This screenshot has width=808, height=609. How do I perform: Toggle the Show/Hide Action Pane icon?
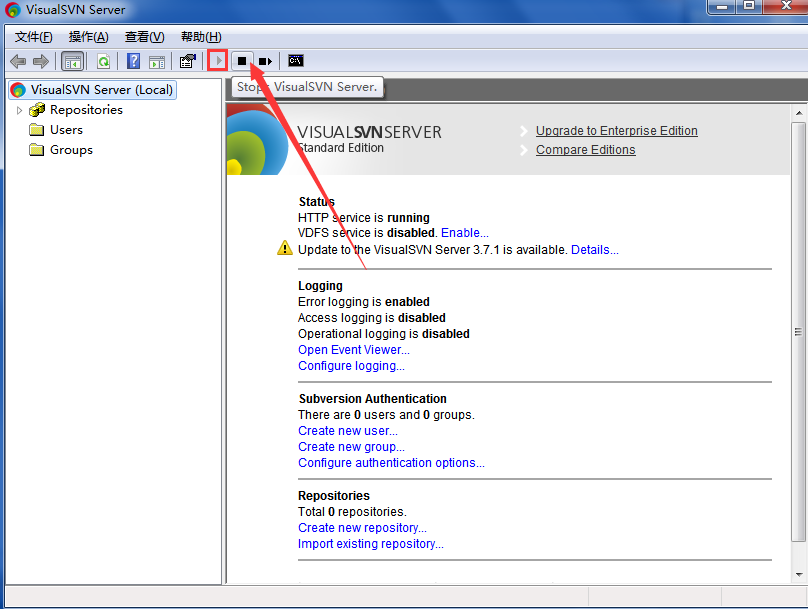click(157, 61)
